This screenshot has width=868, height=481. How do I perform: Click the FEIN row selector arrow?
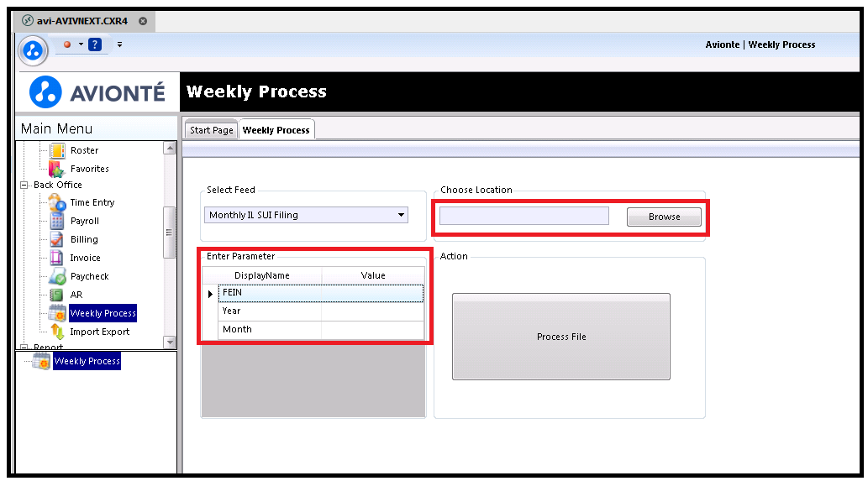(x=210, y=294)
